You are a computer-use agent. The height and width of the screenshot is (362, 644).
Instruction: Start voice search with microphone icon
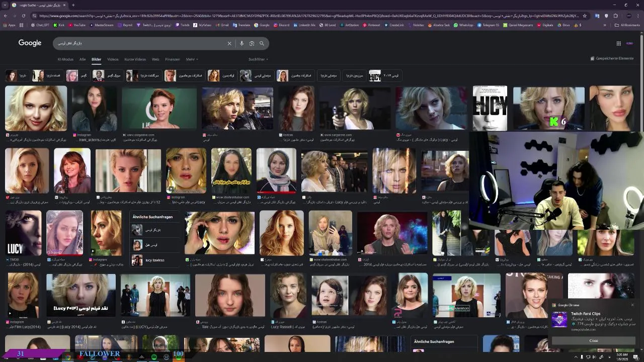[x=242, y=43]
